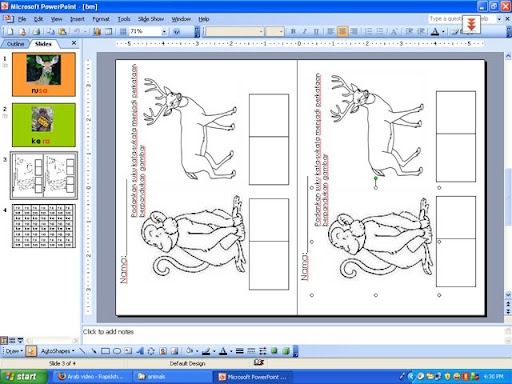The width and height of the screenshot is (512, 384).
Task: Select the Oval shape tool
Action: (117, 351)
